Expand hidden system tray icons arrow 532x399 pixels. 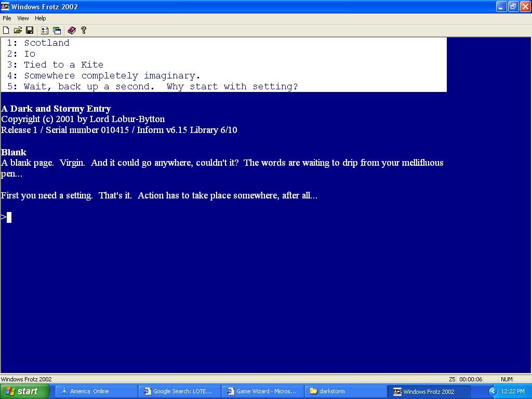click(493, 392)
